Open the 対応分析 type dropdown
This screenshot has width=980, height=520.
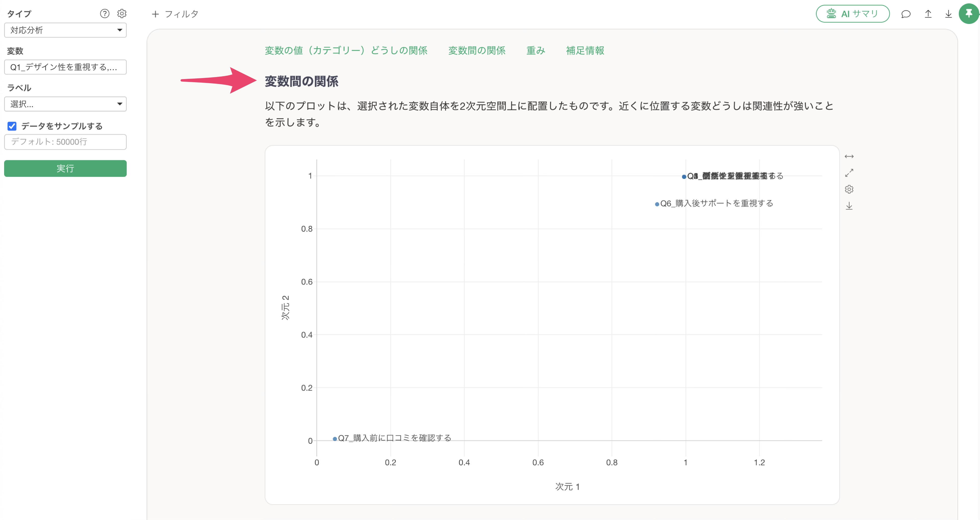pyautogui.click(x=65, y=30)
